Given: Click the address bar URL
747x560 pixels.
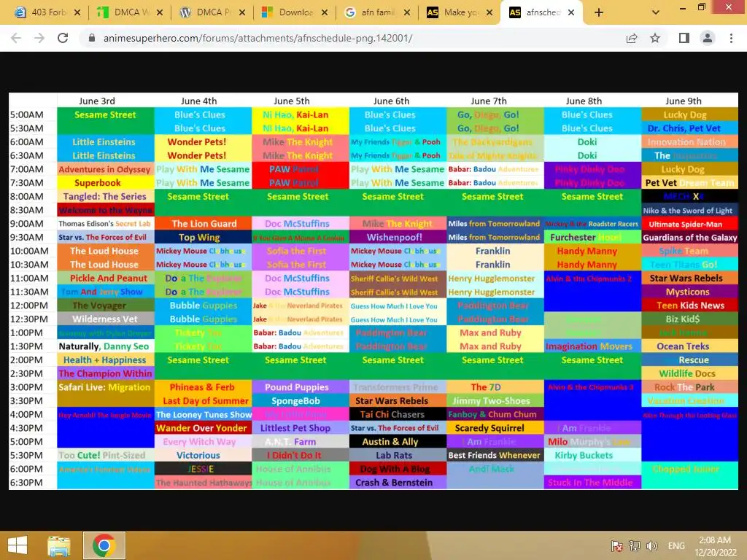Looking at the screenshot, I should (x=258, y=38).
